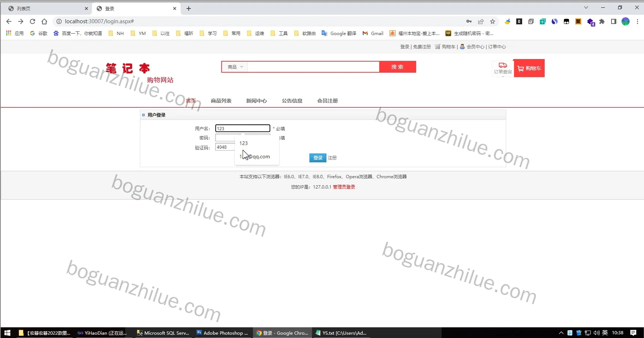The width and height of the screenshot is (644, 338).
Task: Go back with the browser back arrow
Action: point(9,21)
